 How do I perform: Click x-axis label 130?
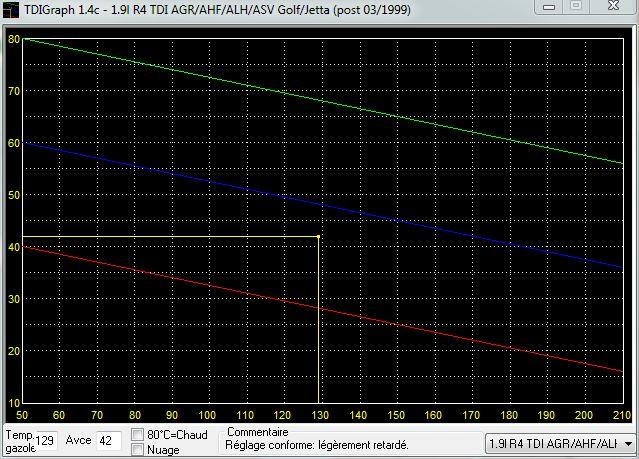tap(320, 415)
